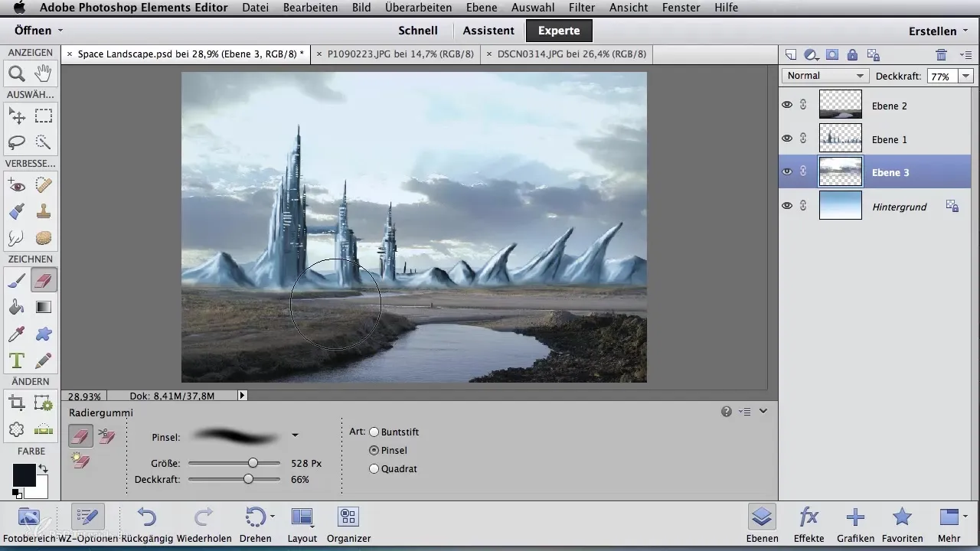Hide the Ebene 2 layer
980x551 pixels.
pos(787,106)
